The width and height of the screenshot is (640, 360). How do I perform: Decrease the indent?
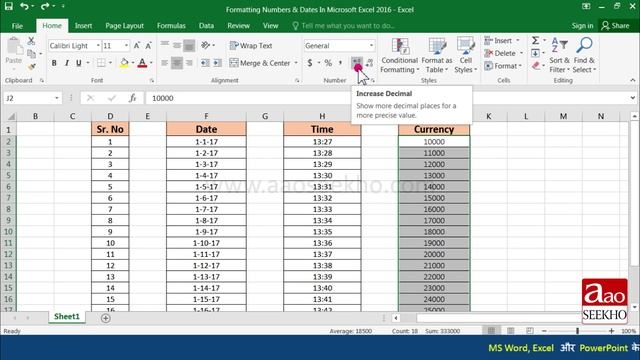pos(205,63)
